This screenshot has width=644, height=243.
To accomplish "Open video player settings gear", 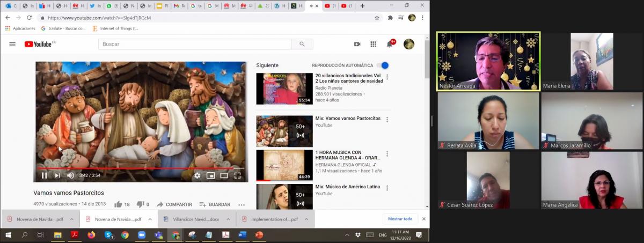I will pyautogui.click(x=197, y=175).
